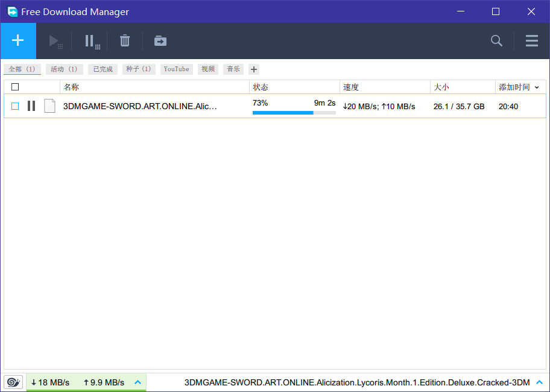Start all downloads with play icon
Viewport: 550px width, 392px height.
(x=55, y=41)
